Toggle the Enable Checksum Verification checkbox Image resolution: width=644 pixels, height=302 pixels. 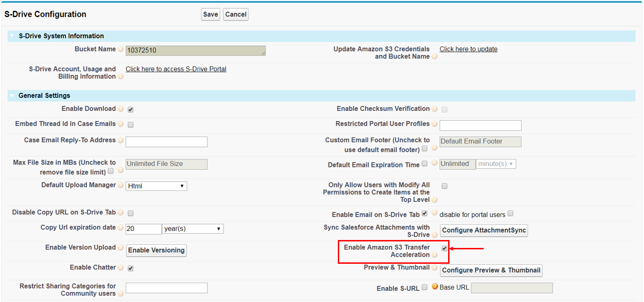[444, 110]
